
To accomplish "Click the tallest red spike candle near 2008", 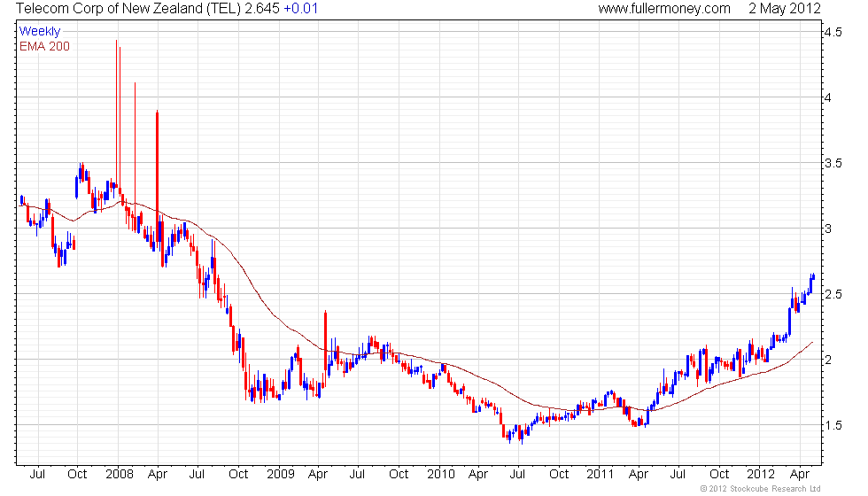I will coord(116,114).
